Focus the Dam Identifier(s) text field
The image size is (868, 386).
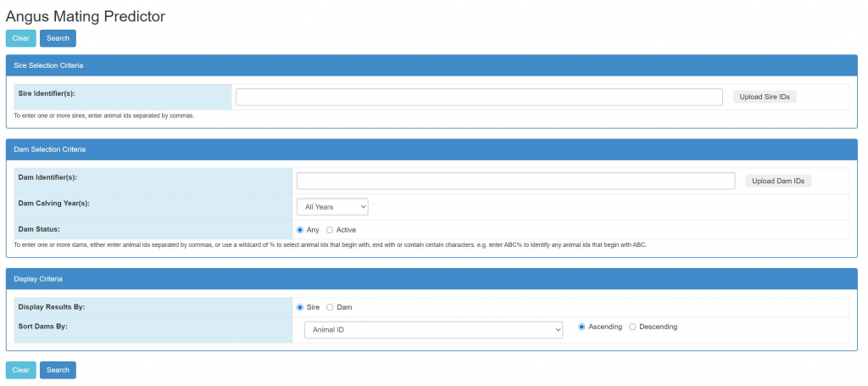(x=515, y=181)
